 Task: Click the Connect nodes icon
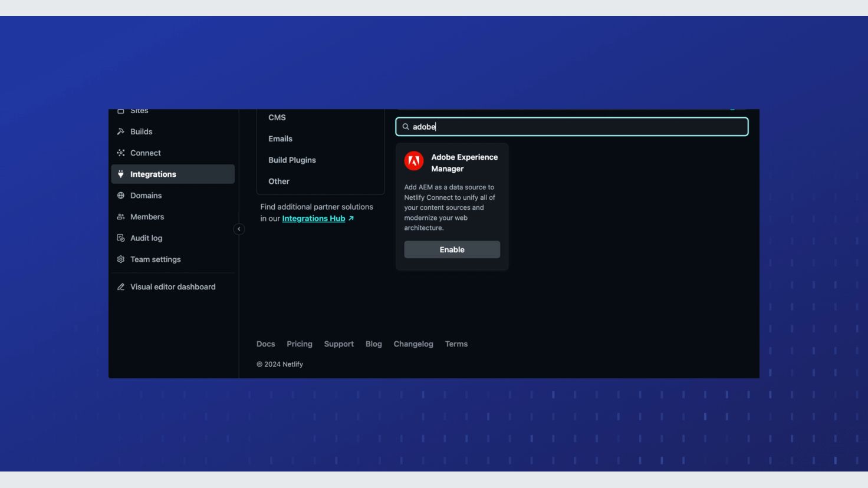[121, 153]
